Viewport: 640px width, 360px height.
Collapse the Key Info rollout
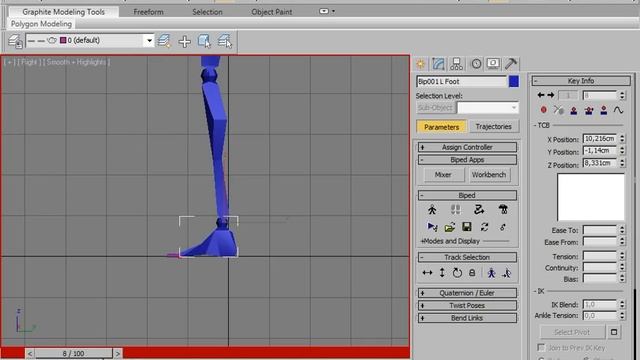click(581, 81)
